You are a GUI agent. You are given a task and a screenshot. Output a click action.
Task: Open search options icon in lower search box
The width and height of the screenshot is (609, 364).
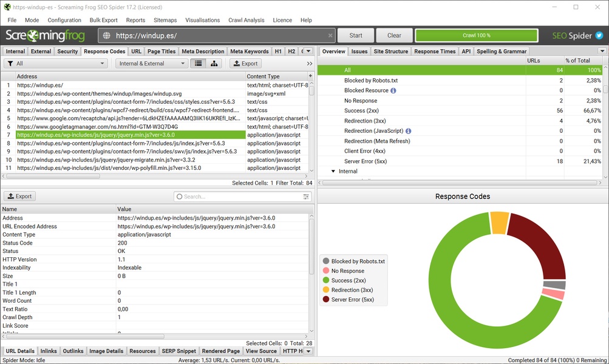coord(306,197)
